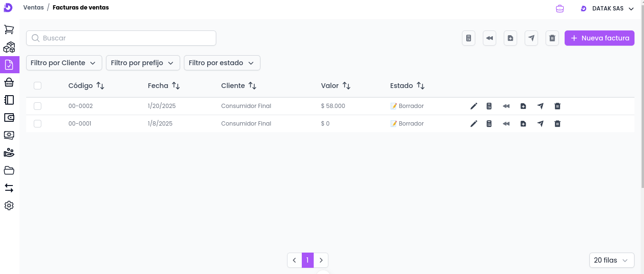Open the 20 filas rows-per-page selector
The image size is (644, 274).
611,260
